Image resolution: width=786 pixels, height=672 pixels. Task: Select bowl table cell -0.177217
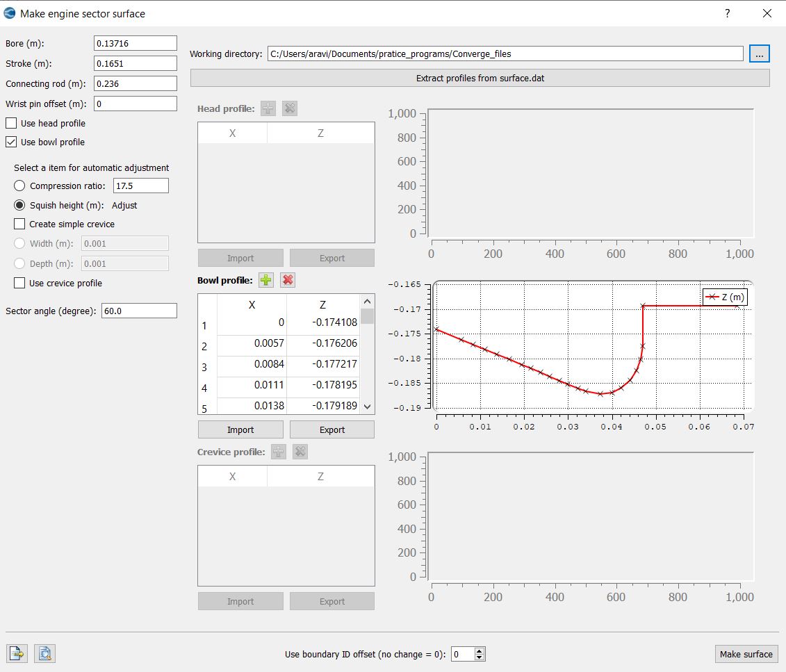(323, 364)
